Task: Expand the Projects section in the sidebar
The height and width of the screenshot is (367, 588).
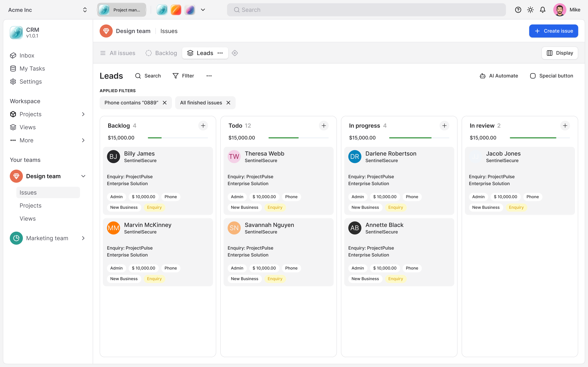Action: 83,114
